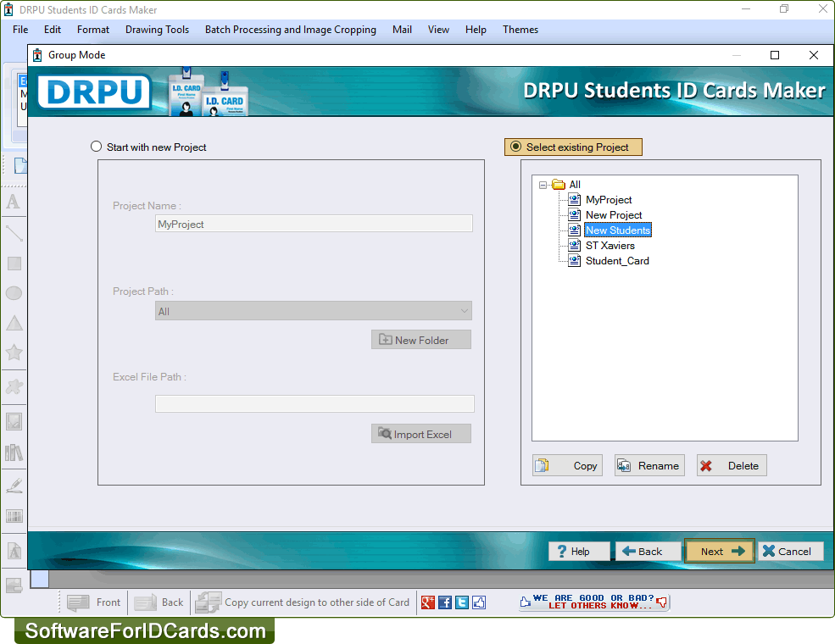
Task: Click the MyProject item icon
Action: pyautogui.click(x=574, y=200)
